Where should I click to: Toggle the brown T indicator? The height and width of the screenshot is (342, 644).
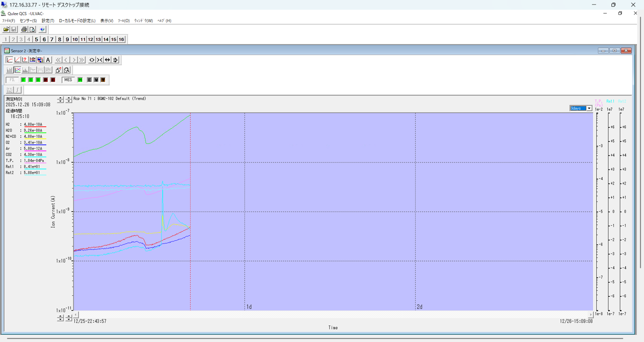(x=103, y=80)
